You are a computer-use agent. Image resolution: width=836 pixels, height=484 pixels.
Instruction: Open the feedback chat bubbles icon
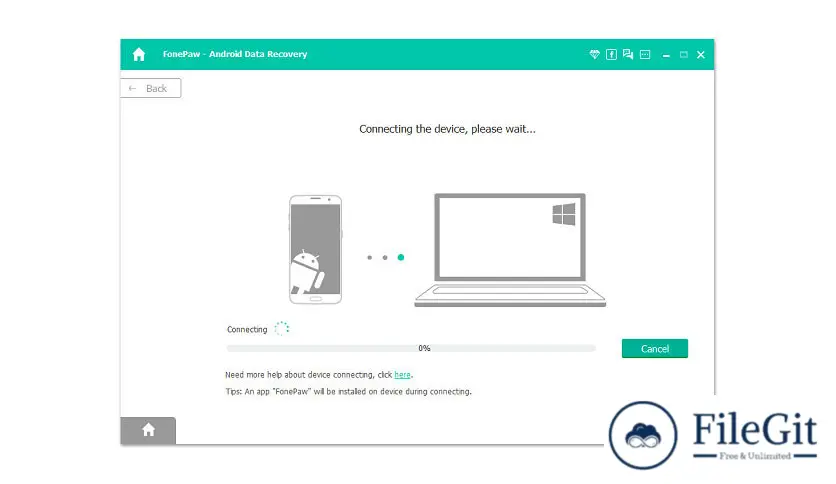(628, 54)
